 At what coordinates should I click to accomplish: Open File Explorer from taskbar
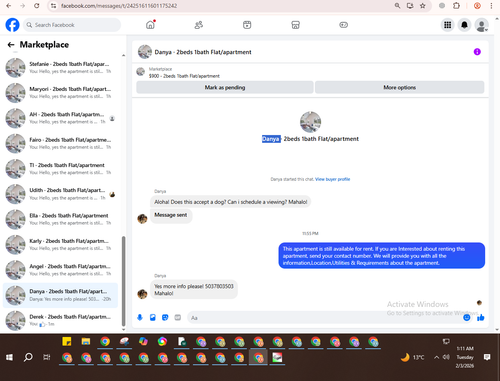pos(86,342)
